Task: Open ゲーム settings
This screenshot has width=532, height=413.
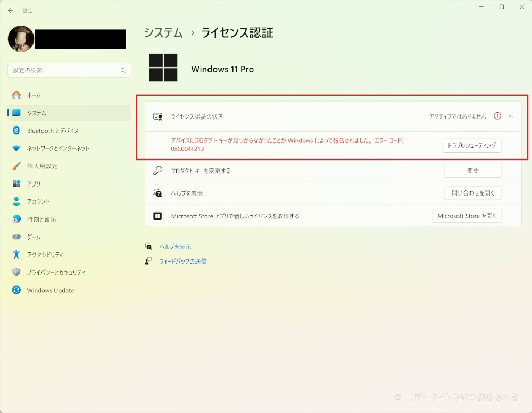Action: [69, 237]
